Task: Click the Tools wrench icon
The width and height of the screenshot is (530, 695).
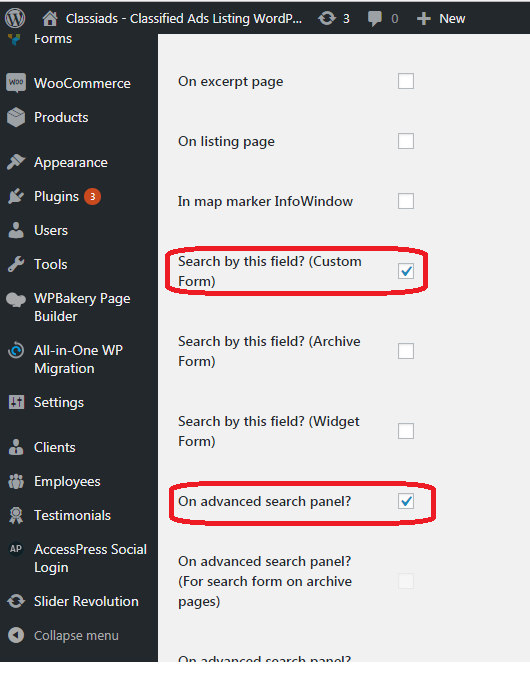Action: coord(16,264)
